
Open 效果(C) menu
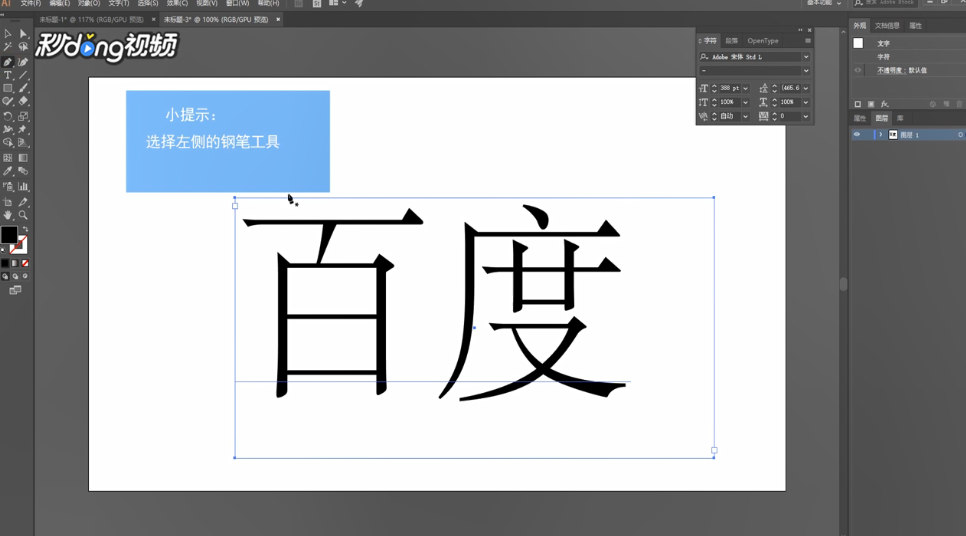[177, 3]
